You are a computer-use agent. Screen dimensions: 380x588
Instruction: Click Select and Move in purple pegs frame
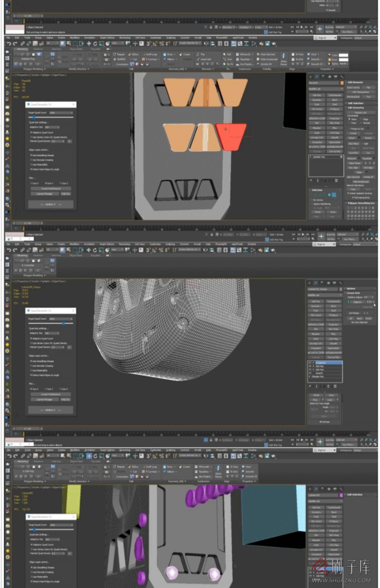click(x=89, y=456)
